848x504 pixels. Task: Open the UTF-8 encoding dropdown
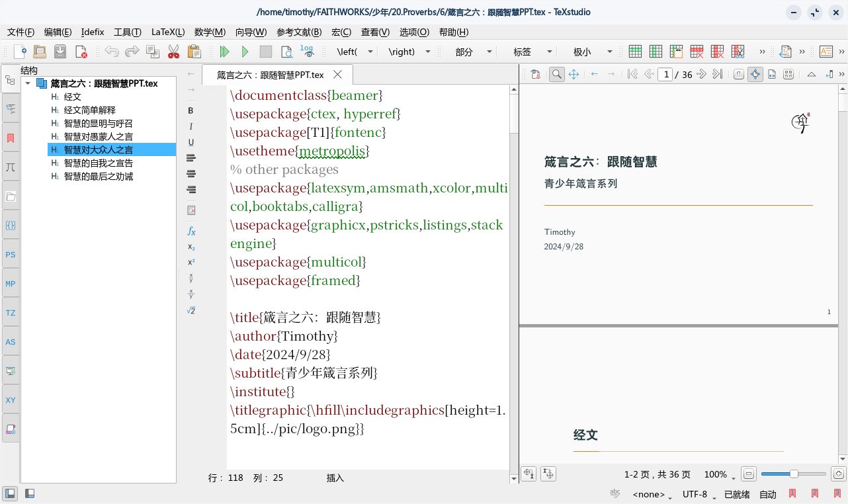(x=699, y=494)
